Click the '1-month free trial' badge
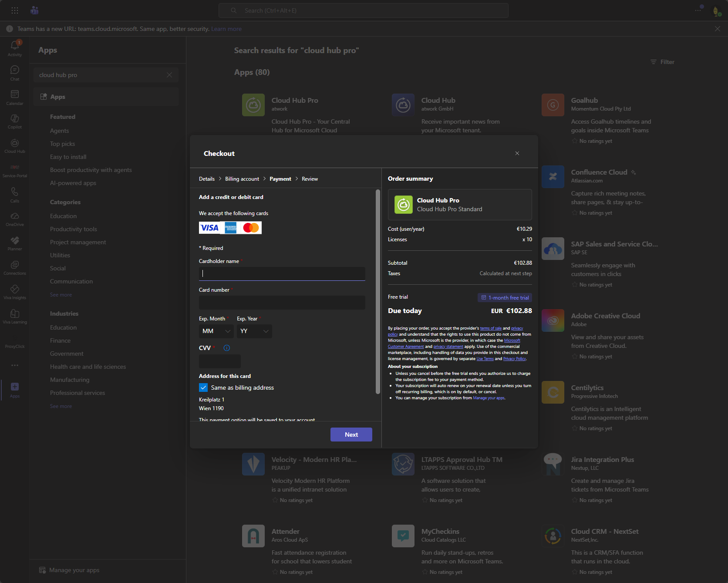The height and width of the screenshot is (583, 728). [505, 298]
